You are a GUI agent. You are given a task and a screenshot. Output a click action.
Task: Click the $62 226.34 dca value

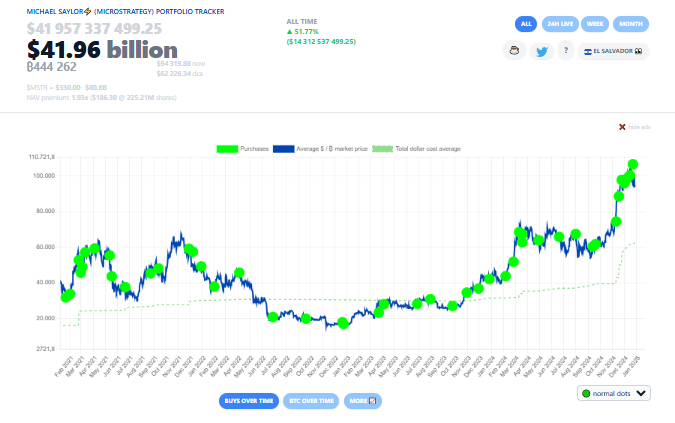click(180, 74)
